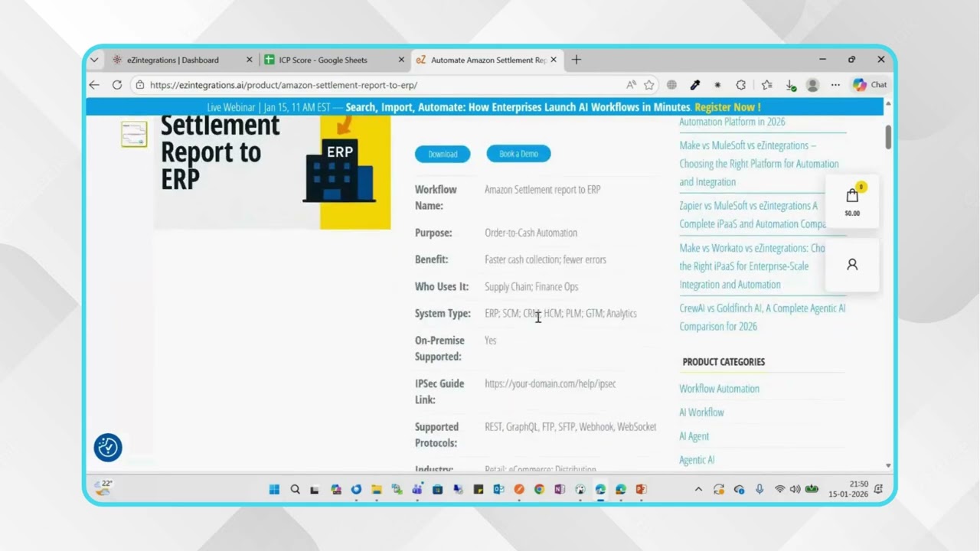Click the Book a Demo button
The width and height of the screenshot is (980, 551).
point(519,154)
